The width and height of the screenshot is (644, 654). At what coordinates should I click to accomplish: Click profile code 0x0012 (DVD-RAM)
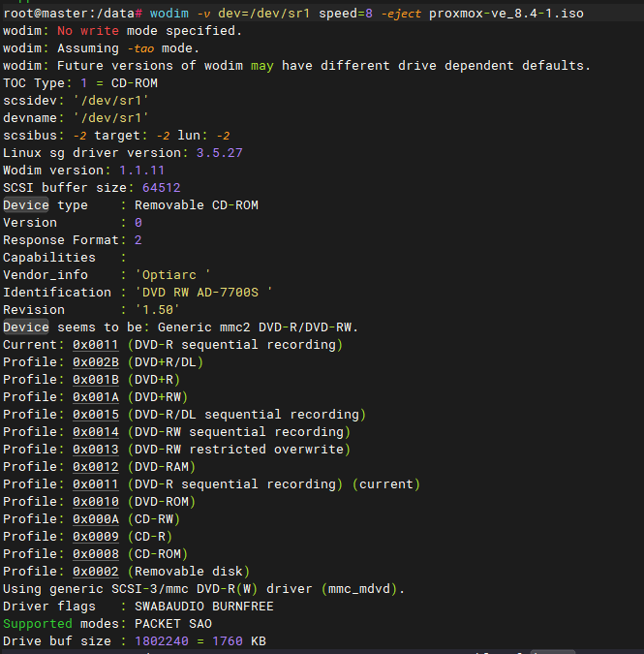96,467
